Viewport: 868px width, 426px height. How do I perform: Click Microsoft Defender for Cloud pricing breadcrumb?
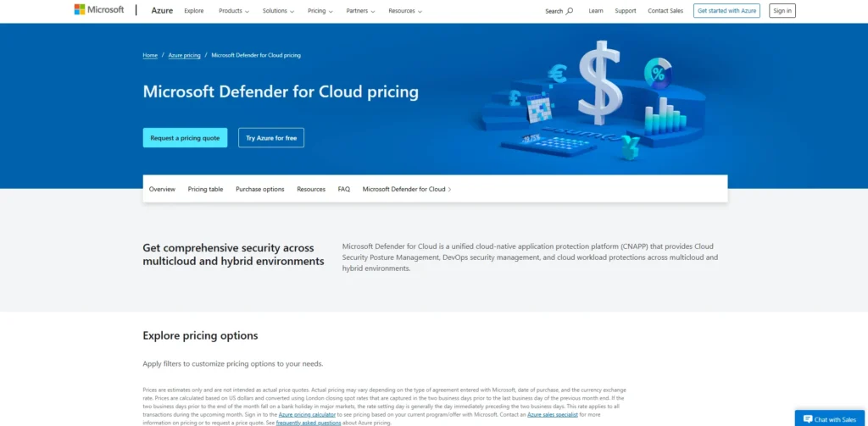pyautogui.click(x=256, y=55)
